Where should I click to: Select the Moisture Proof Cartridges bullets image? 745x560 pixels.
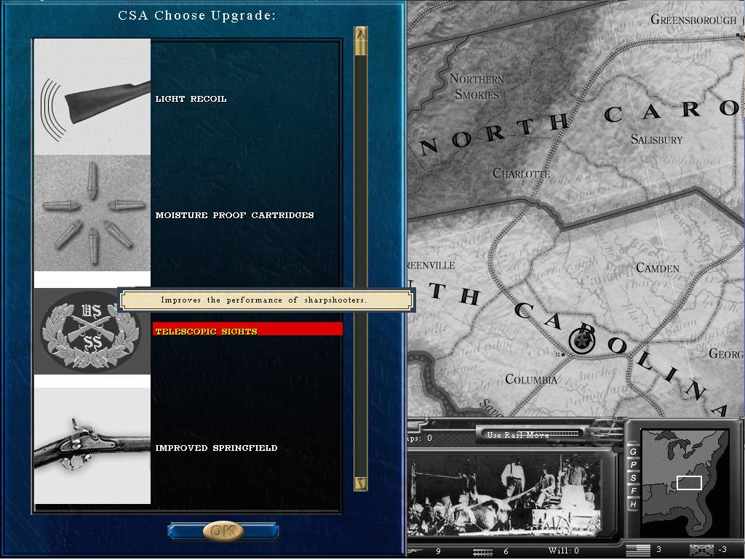pyautogui.click(x=92, y=213)
